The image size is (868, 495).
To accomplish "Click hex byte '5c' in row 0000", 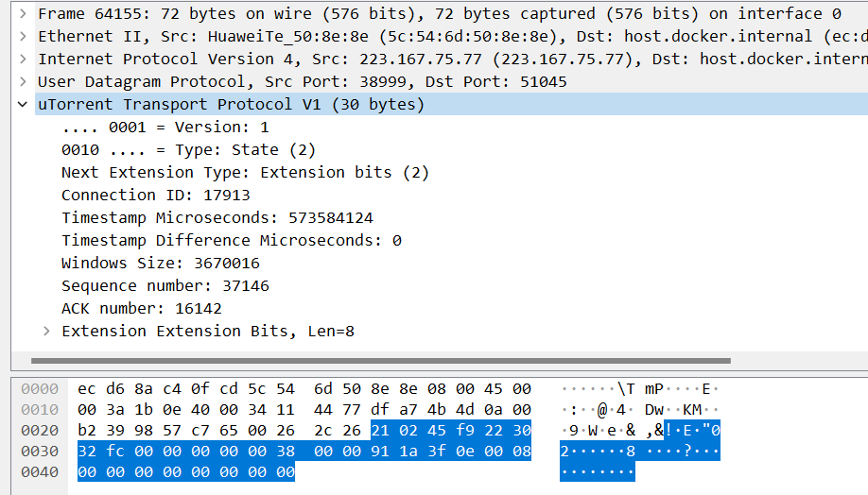I will (257, 389).
